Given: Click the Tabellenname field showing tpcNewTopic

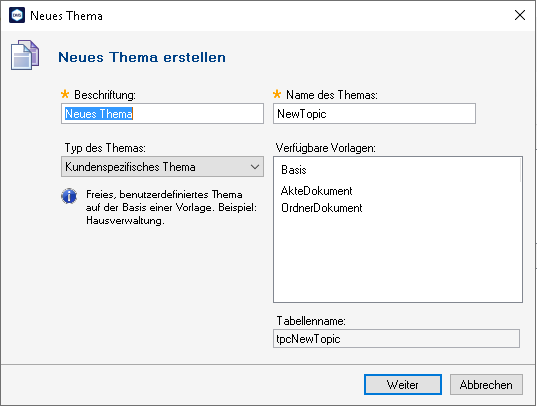Looking at the screenshot, I should pos(396,339).
